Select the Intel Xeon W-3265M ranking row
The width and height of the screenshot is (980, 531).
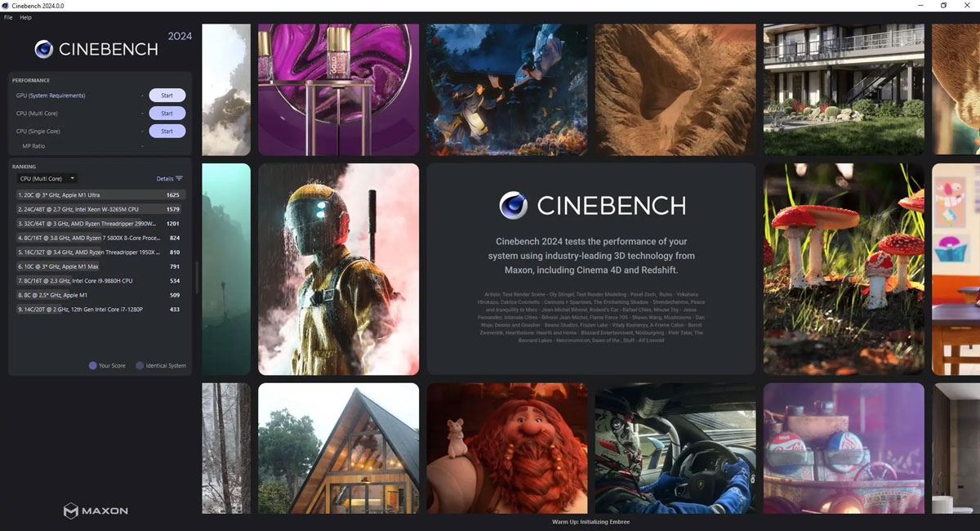tap(100, 209)
